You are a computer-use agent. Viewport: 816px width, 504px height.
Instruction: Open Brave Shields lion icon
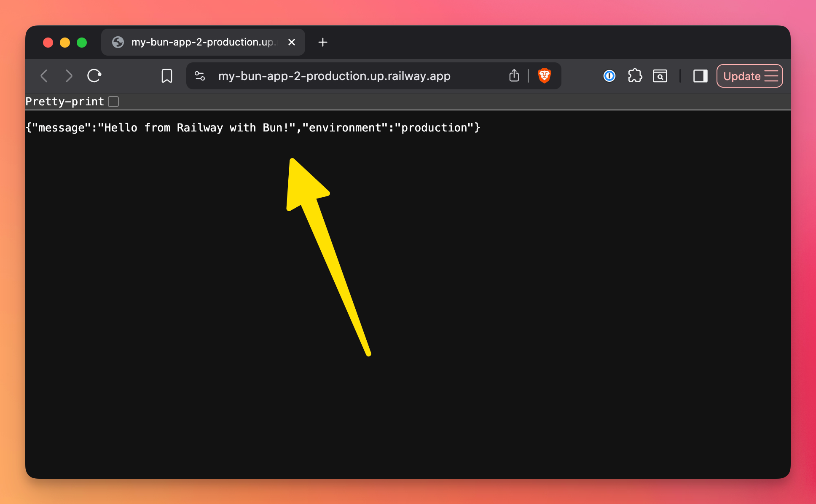pyautogui.click(x=544, y=76)
